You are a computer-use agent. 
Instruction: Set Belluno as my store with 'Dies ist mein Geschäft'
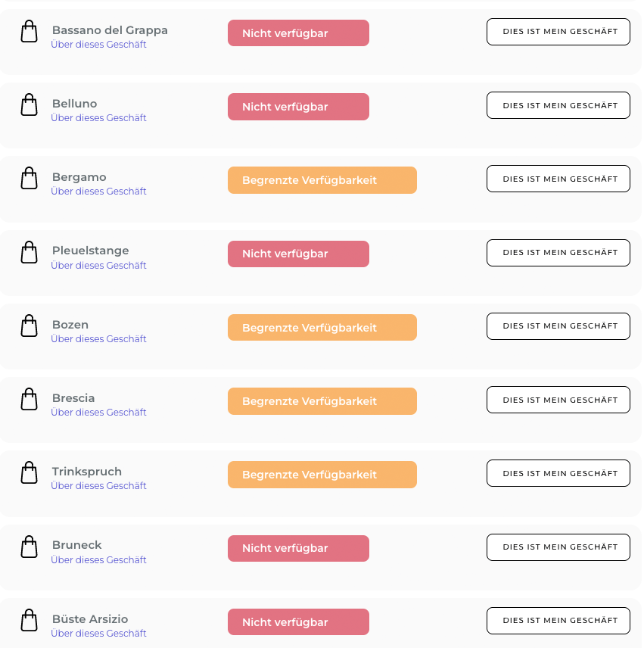(558, 105)
